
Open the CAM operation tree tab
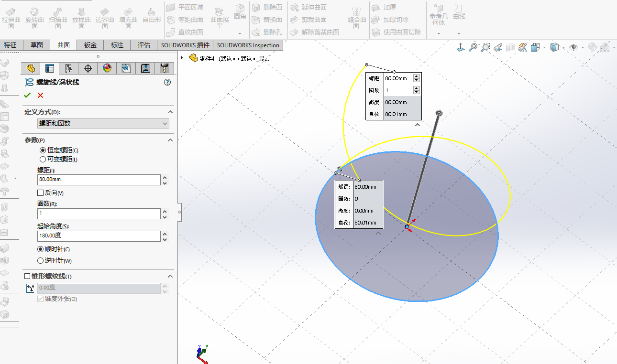[145, 68]
